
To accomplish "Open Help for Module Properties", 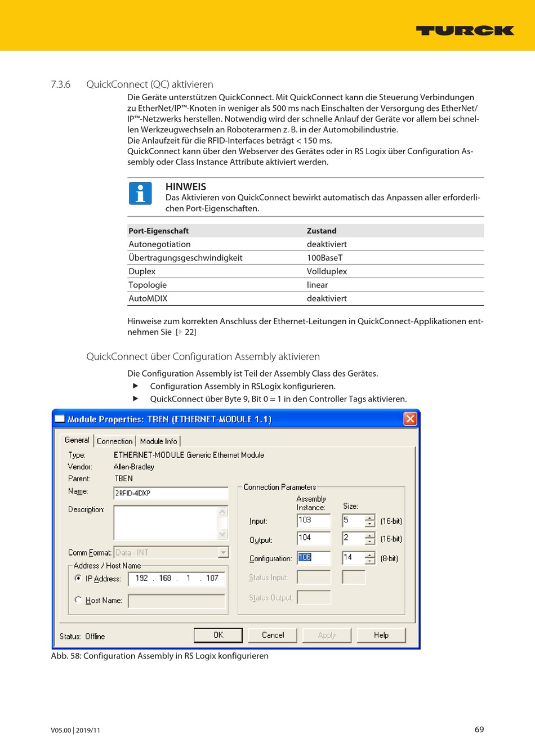I will [x=381, y=635].
